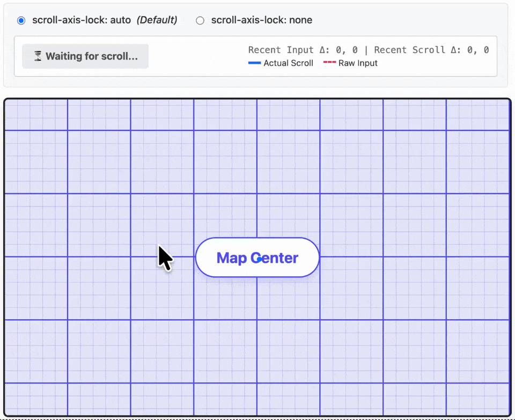Click the small dot inside Map Center
Screen dimensions: 515x420
tap(260, 260)
